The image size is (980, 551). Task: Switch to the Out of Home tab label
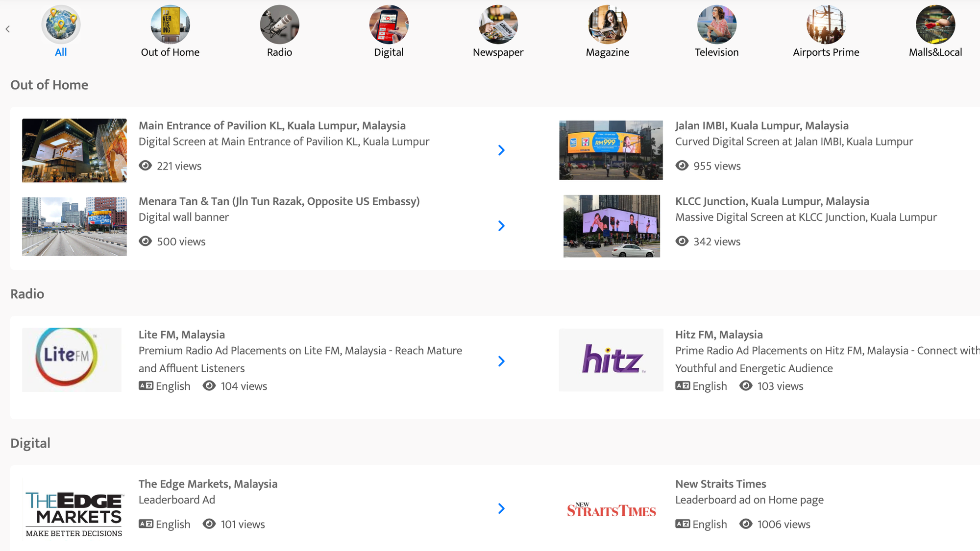[x=170, y=52]
